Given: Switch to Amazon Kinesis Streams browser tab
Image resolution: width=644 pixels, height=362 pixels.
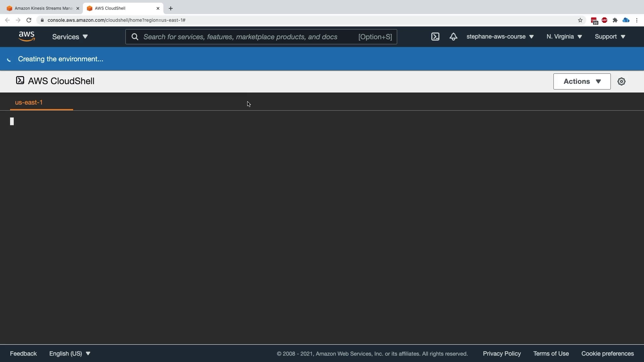Looking at the screenshot, I should point(42,8).
